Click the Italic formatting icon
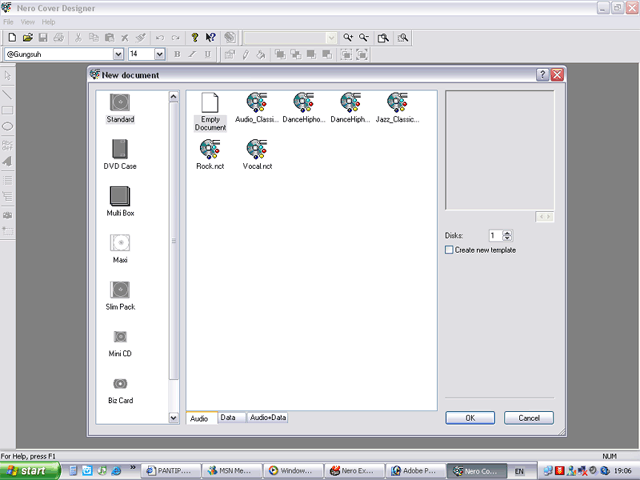Viewport: 640px width, 480px height. click(x=192, y=54)
